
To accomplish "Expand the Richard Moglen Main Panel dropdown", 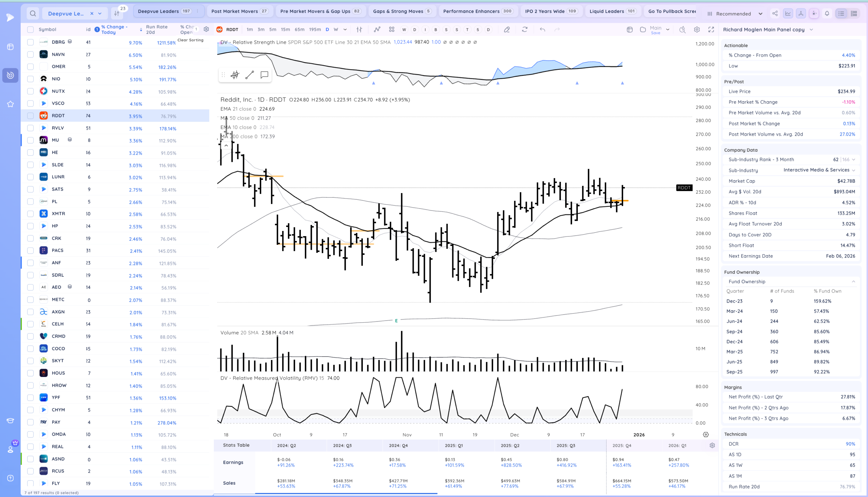I will pos(811,30).
